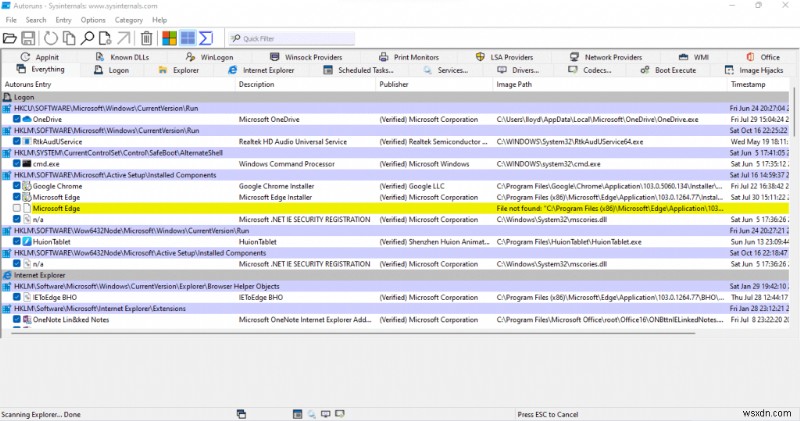Click the Save floppy disk icon
The height and width of the screenshot is (421, 800).
point(29,38)
